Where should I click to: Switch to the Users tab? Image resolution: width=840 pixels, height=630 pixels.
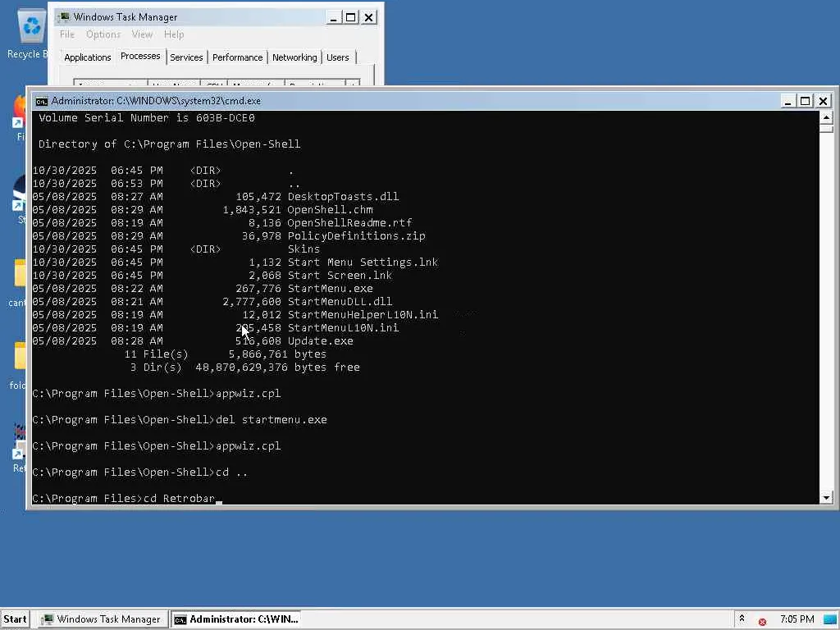[337, 57]
